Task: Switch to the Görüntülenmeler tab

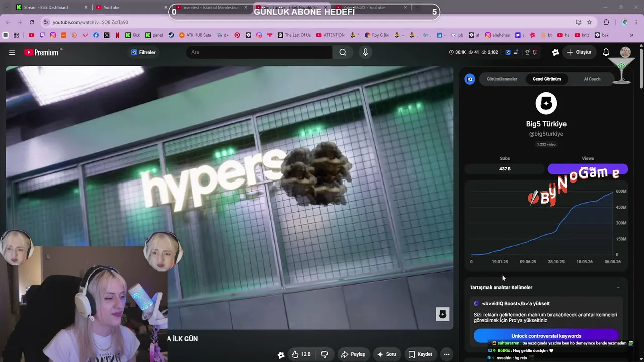Action: [x=502, y=79]
